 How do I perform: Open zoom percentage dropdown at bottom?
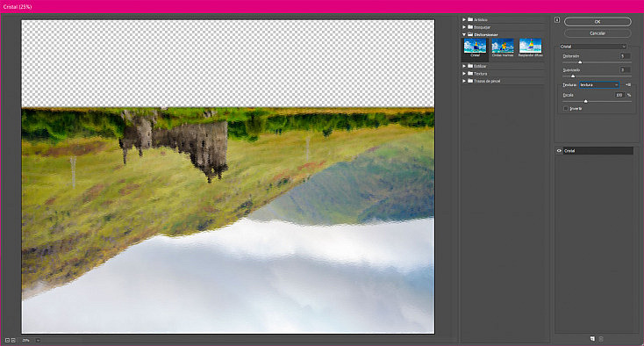pos(38,340)
